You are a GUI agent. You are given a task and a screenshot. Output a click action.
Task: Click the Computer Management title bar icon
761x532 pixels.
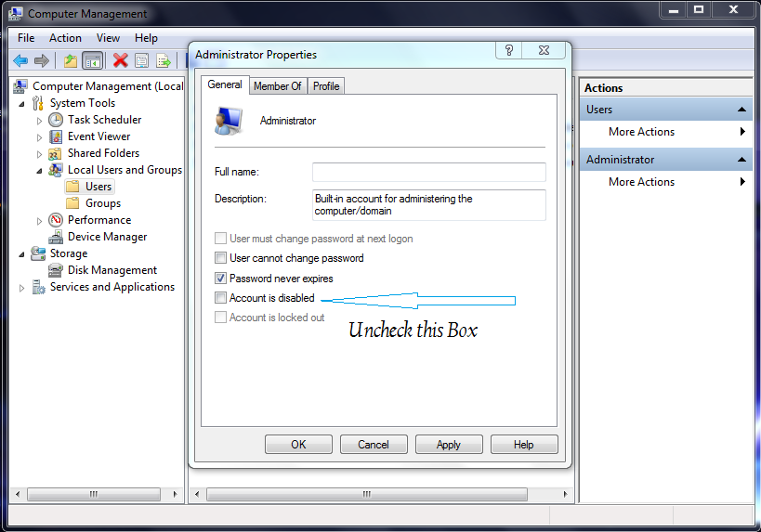coord(16,14)
